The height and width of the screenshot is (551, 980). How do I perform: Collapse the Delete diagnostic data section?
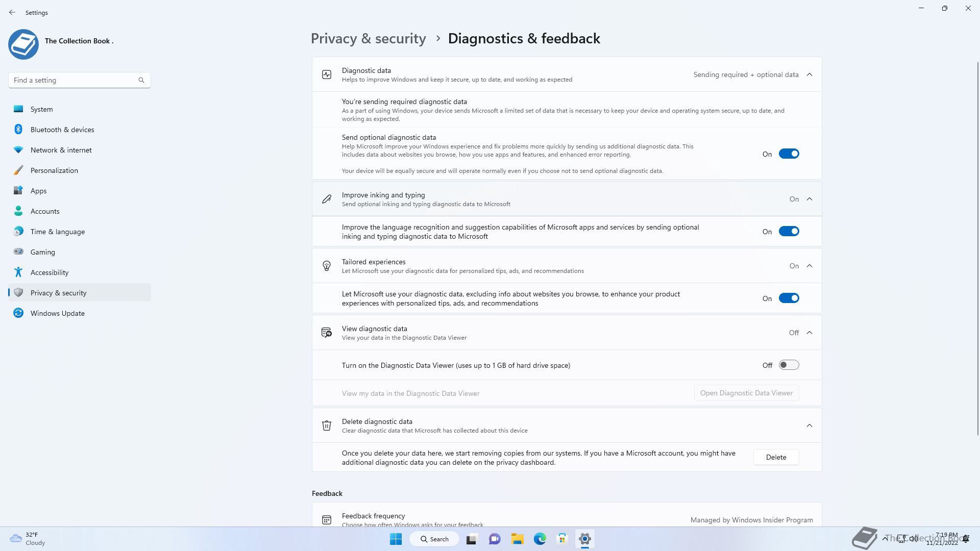810,425
